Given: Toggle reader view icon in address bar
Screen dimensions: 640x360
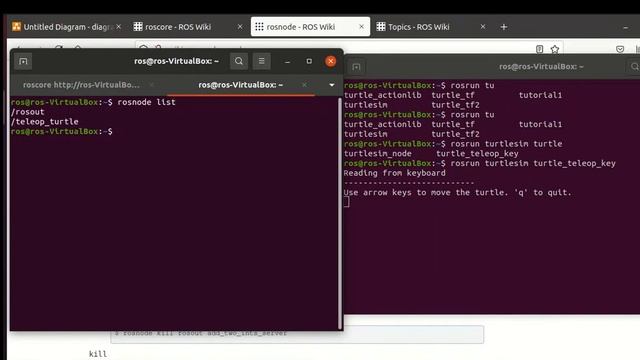Looking at the screenshot, I should pos(540,49).
